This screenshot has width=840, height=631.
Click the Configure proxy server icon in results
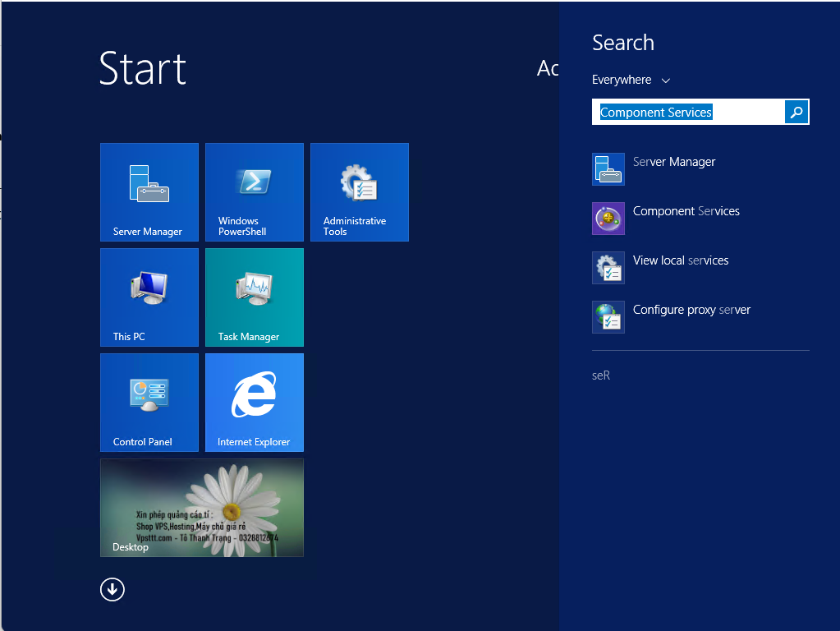pos(608,317)
